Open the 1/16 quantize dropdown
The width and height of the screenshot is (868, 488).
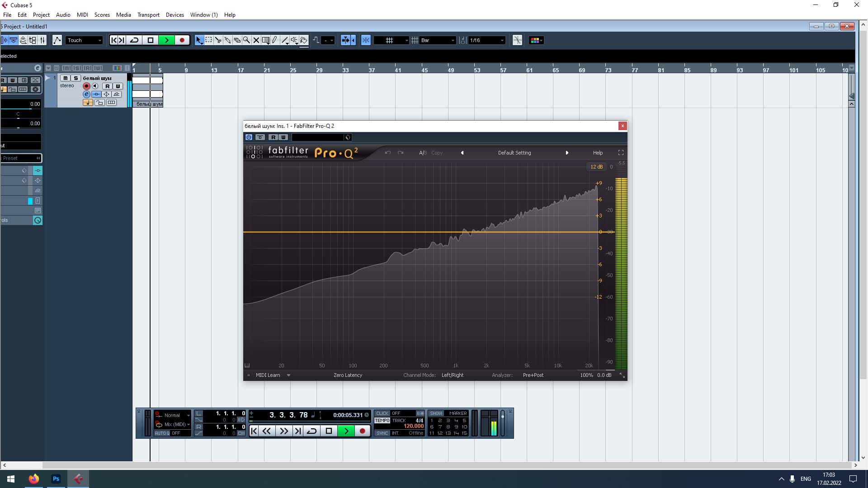487,40
